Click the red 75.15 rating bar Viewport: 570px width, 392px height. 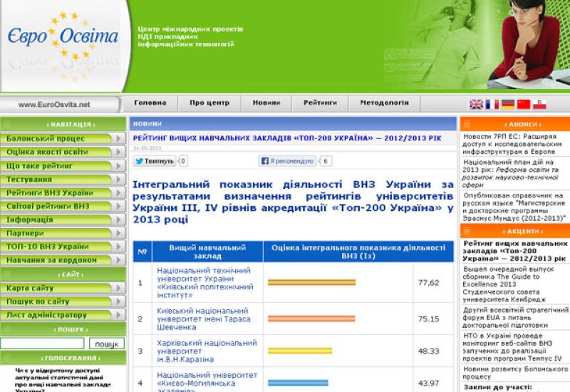pyautogui.click(x=311, y=319)
